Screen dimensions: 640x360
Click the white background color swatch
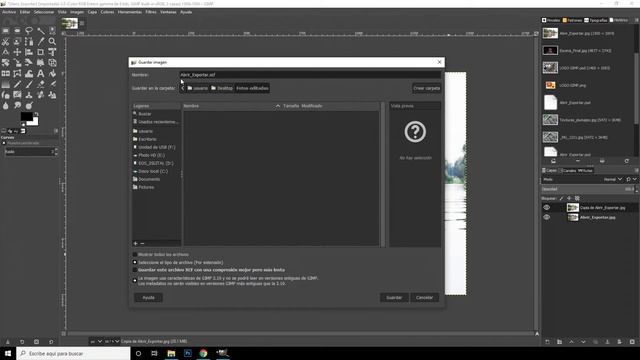[35, 122]
